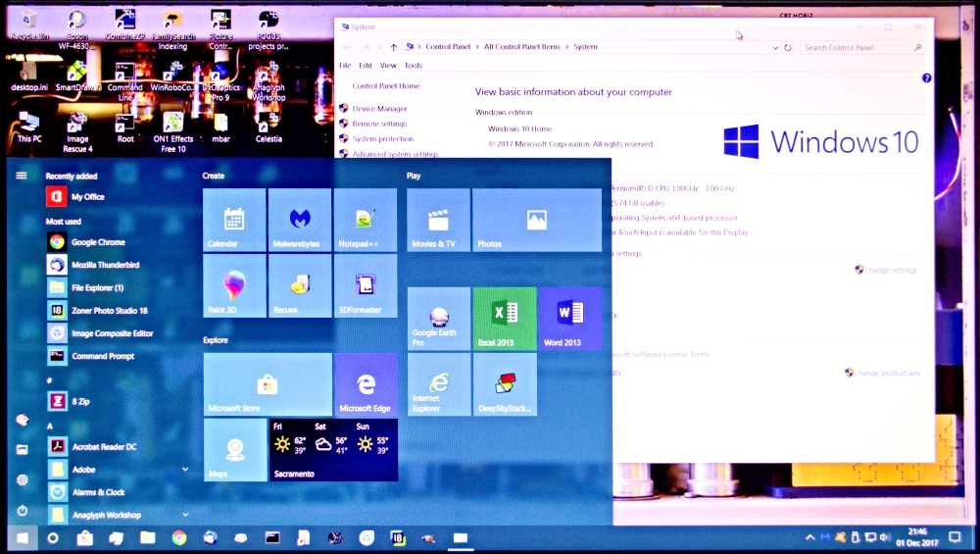Open the Paint 3D tile

click(x=234, y=285)
